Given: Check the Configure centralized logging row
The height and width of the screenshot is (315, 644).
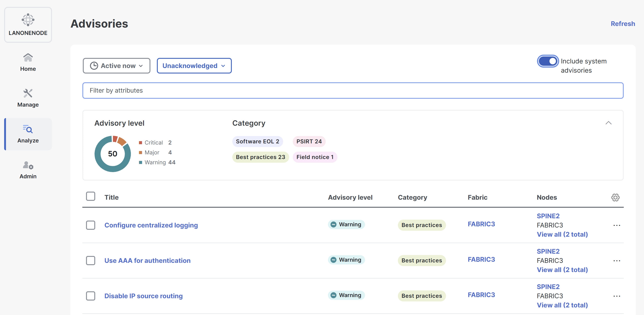Looking at the screenshot, I should (90, 225).
